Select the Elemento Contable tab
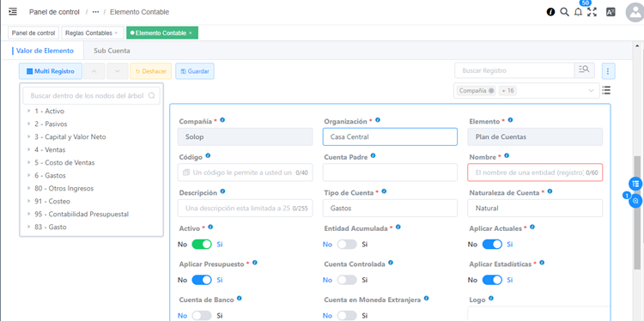Viewport: 644px width, 321px height. point(161,33)
